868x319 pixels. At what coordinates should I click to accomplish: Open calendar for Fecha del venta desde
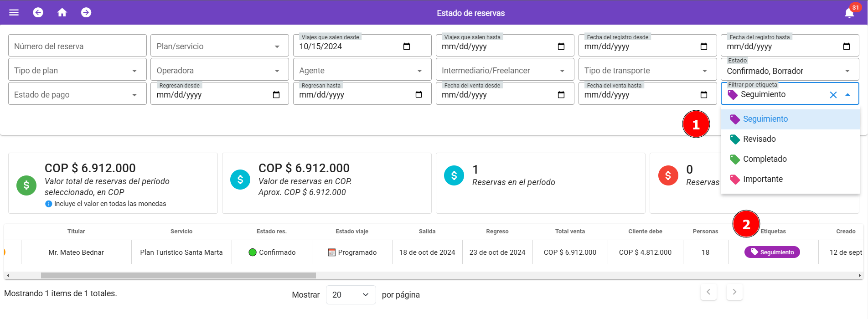click(x=561, y=95)
